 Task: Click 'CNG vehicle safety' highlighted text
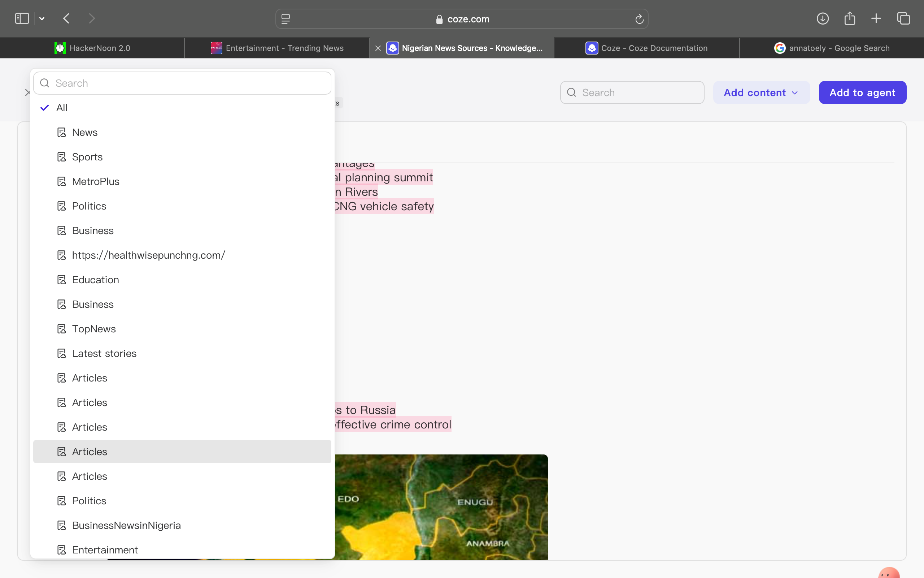click(x=384, y=206)
